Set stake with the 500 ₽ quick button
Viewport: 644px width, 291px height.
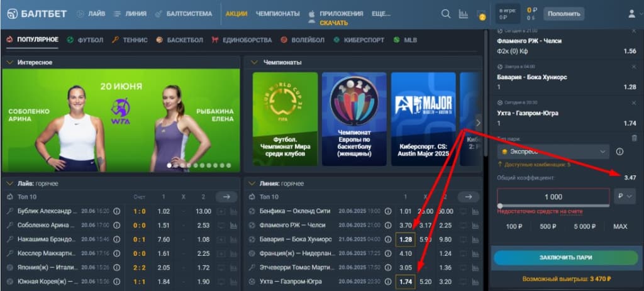click(548, 226)
